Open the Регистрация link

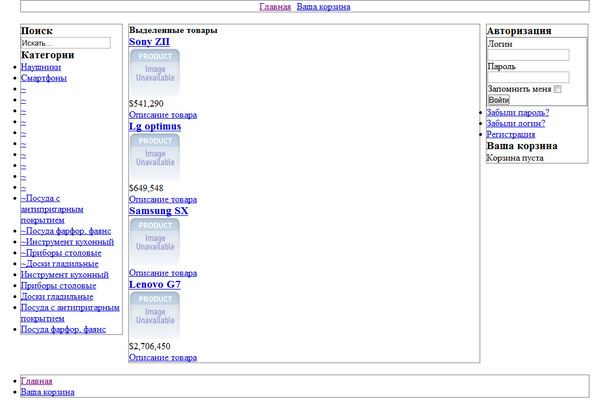point(510,135)
